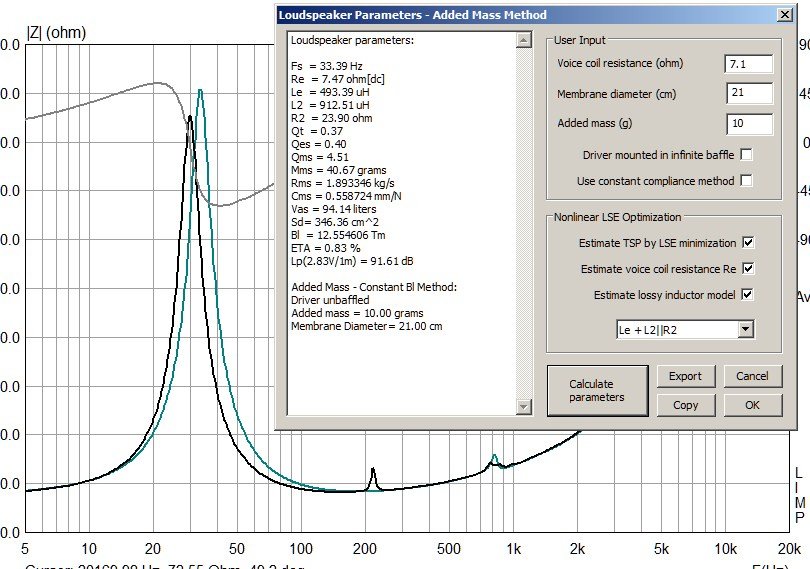Click the Cancel button
Viewport: 810px width, 569px height.
coord(752,376)
